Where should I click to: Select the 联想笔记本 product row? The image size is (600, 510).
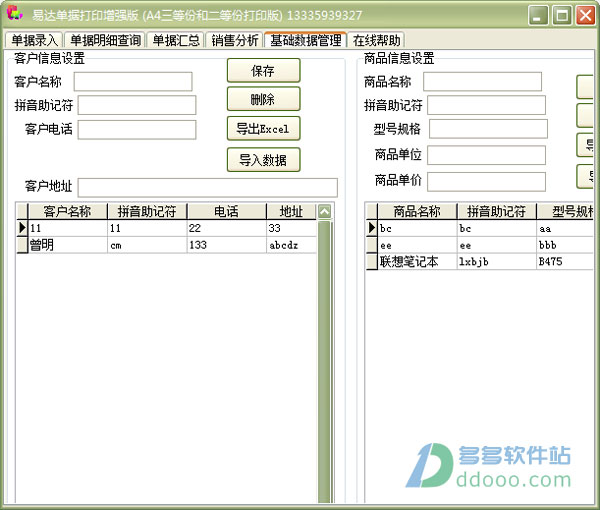pos(480,262)
